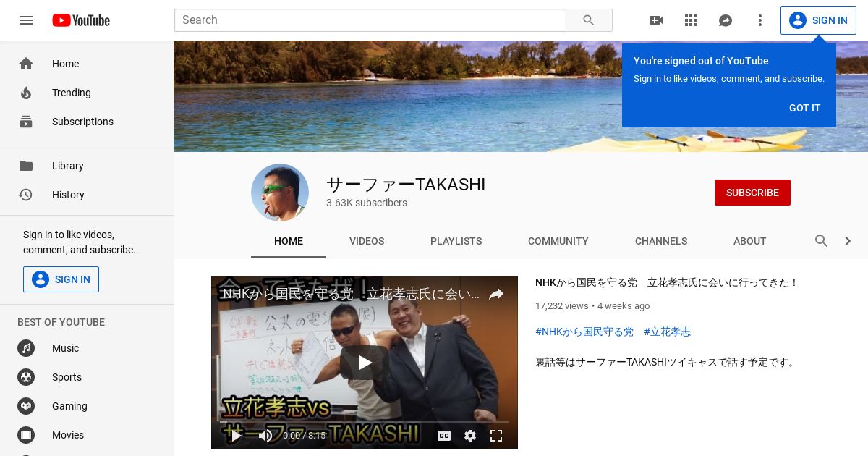Open Library in sidebar
This screenshot has width=868, height=456.
(87, 166)
